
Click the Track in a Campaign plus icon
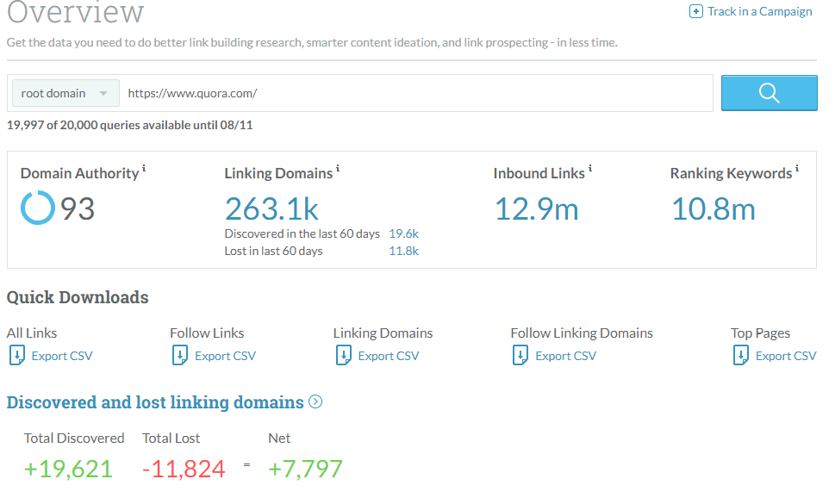click(696, 12)
